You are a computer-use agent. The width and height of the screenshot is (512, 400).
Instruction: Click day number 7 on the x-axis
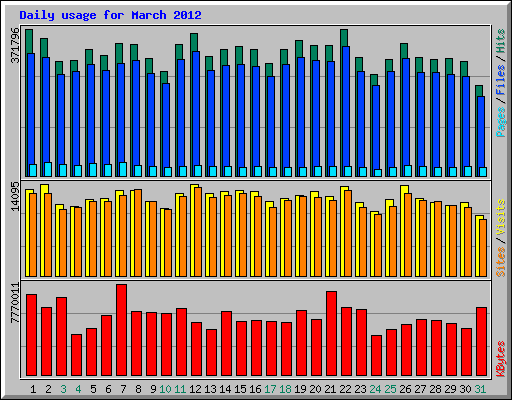123,389
